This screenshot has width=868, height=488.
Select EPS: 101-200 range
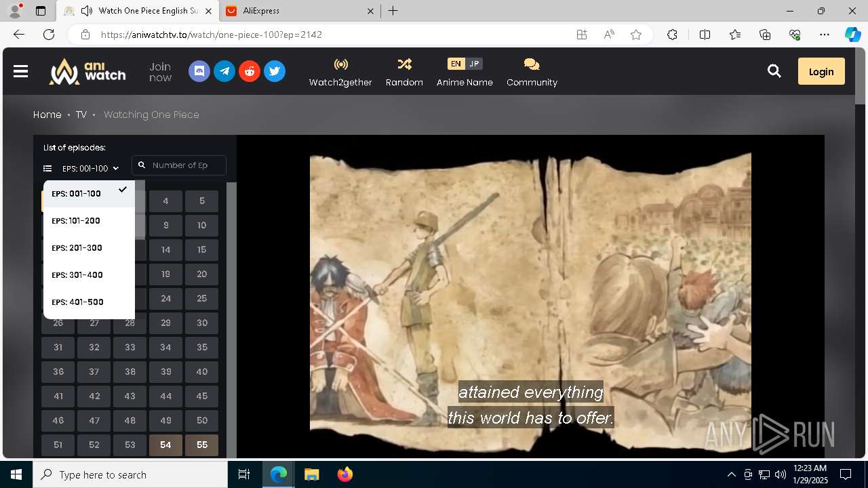[x=89, y=221]
